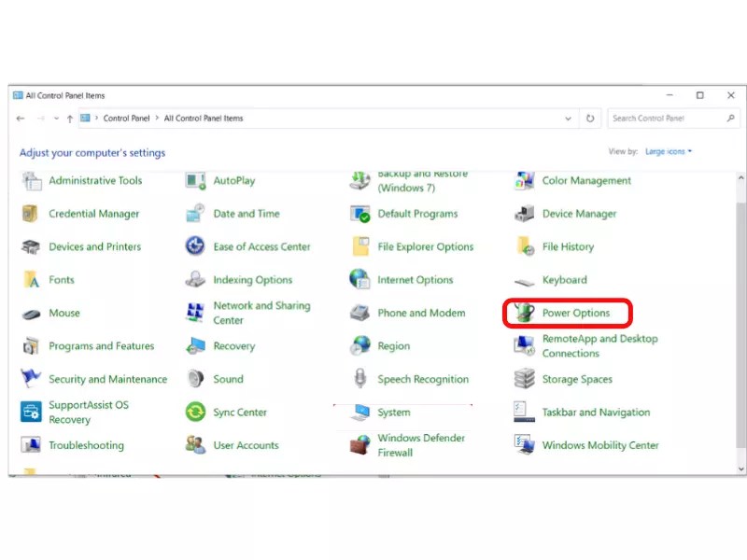The height and width of the screenshot is (560, 747).
Task: Open the Administrative Tools icon
Action: 32,181
